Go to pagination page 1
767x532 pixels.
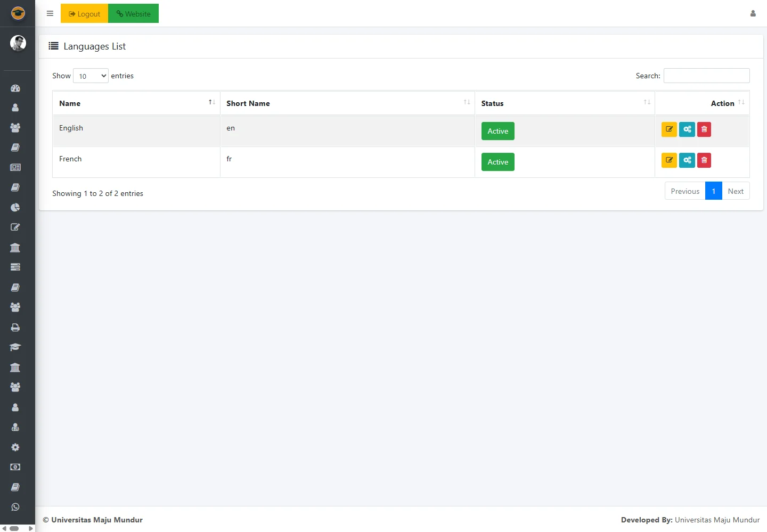pos(713,191)
